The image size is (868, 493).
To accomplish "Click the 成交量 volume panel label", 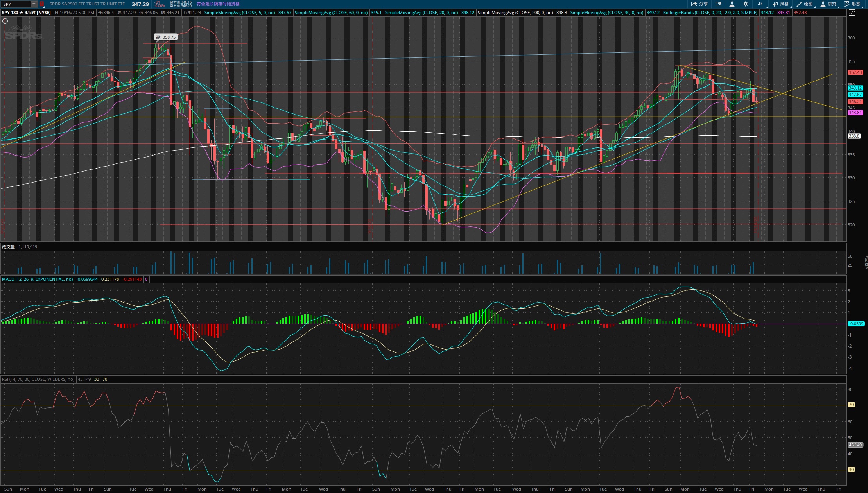I will click(x=8, y=247).
